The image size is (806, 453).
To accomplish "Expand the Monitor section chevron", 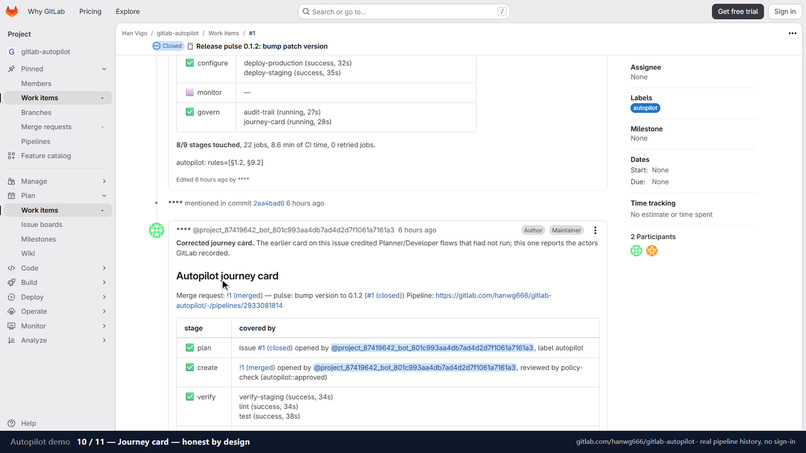I will [104, 325].
